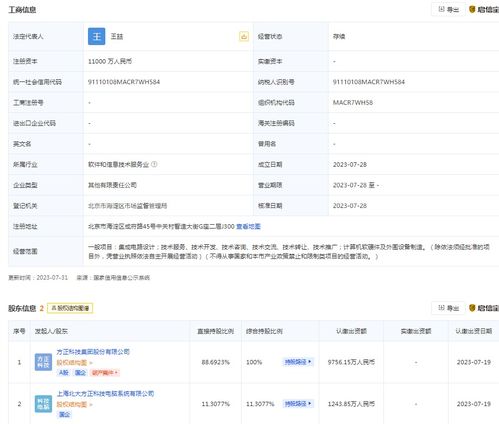Open legal representative name link beside 王 avatar

[x=117, y=36]
